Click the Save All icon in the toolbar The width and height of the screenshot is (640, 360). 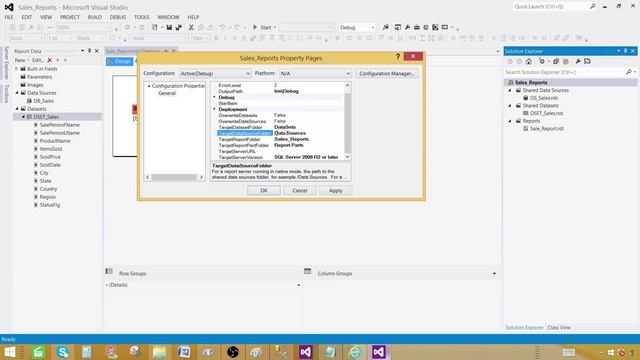[178, 27]
